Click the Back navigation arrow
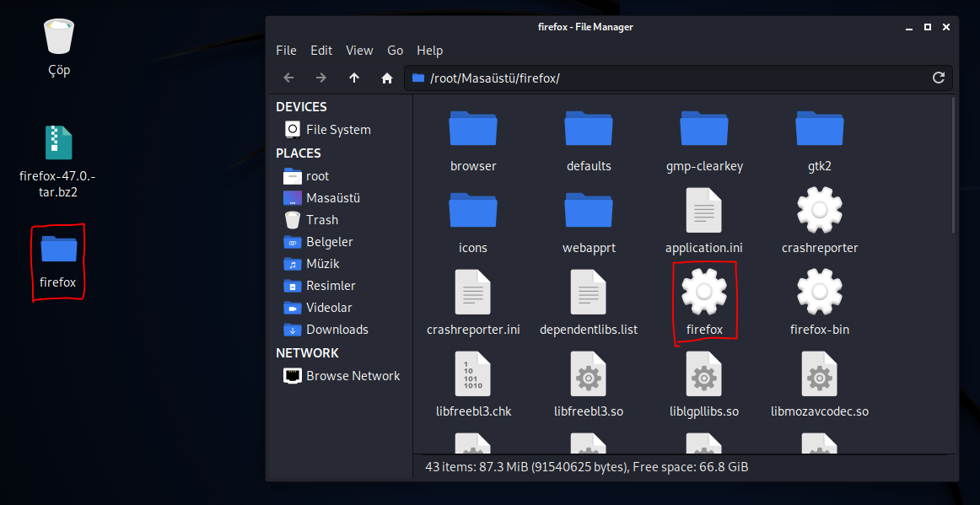 [x=288, y=78]
